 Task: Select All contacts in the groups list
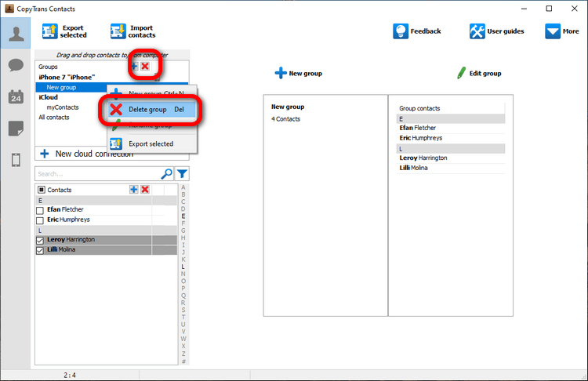(54, 118)
